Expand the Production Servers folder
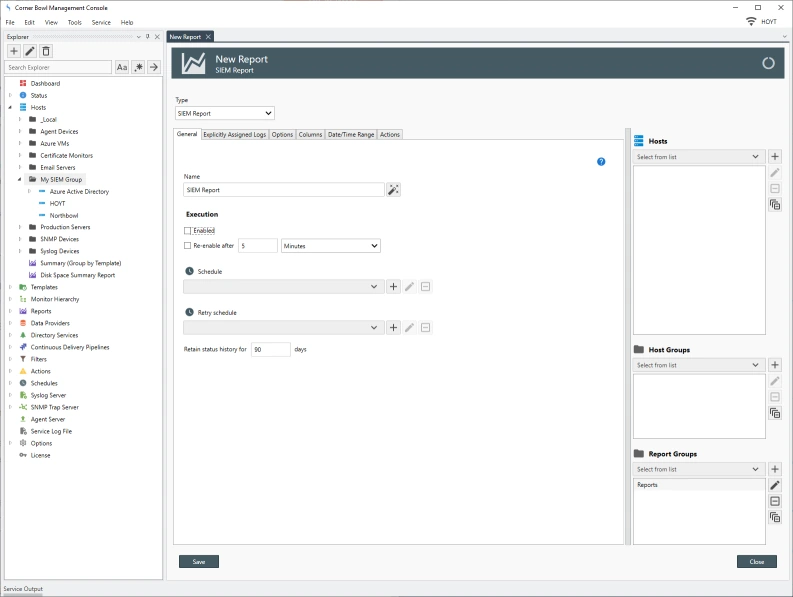 (20, 227)
